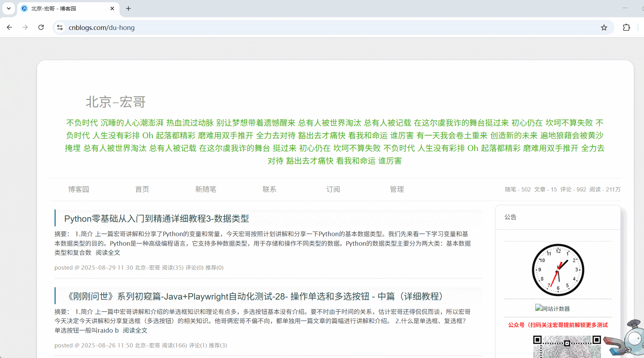The width and height of the screenshot is (644, 358).
Task: Click the blog title 北京-宏哥
Action: click(116, 102)
